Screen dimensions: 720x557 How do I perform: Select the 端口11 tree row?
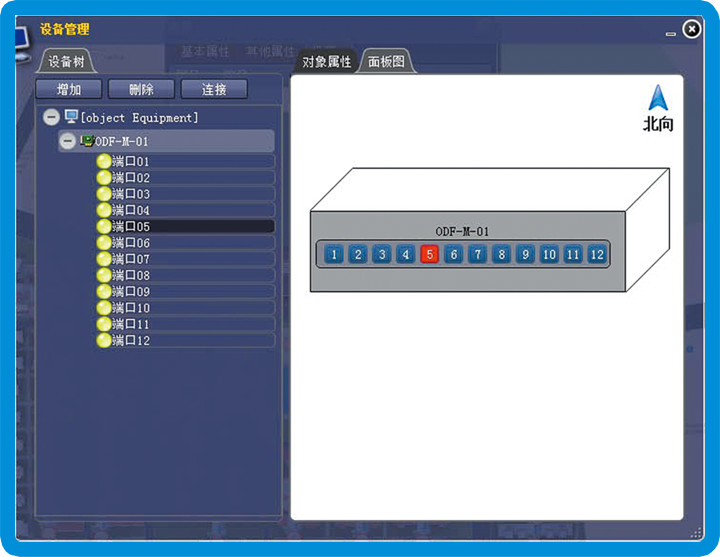(x=186, y=324)
